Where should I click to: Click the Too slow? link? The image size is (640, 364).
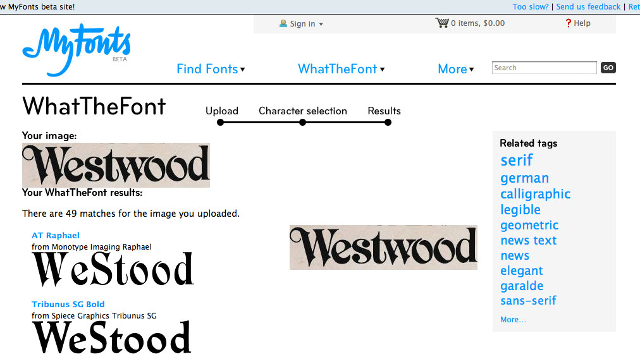[x=531, y=6]
